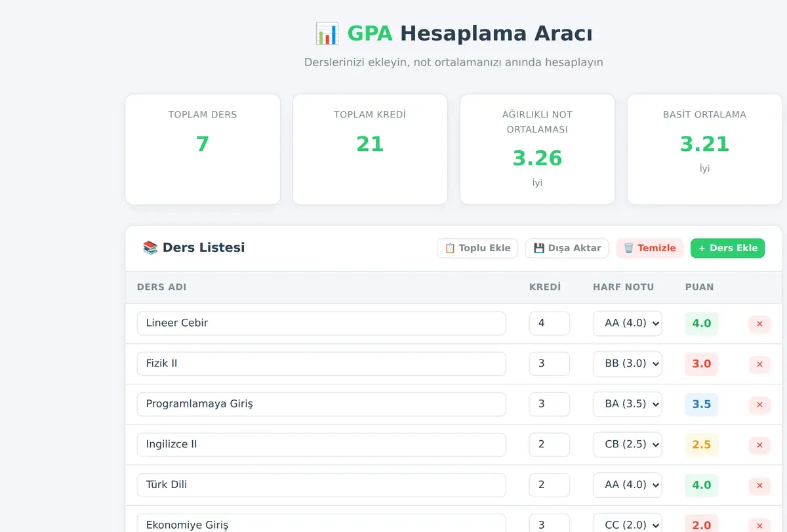
Task: Edit the Ekonomiye Giriş credit field
Action: coord(550,523)
